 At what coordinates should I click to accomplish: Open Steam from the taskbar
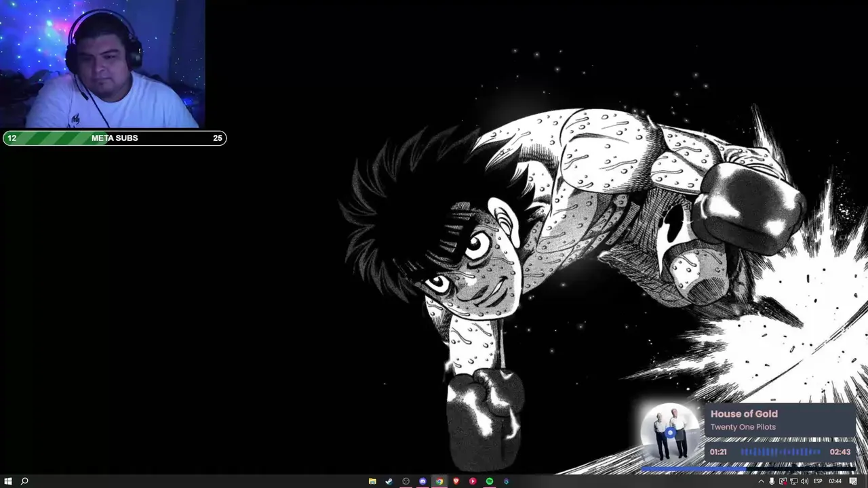point(389,481)
